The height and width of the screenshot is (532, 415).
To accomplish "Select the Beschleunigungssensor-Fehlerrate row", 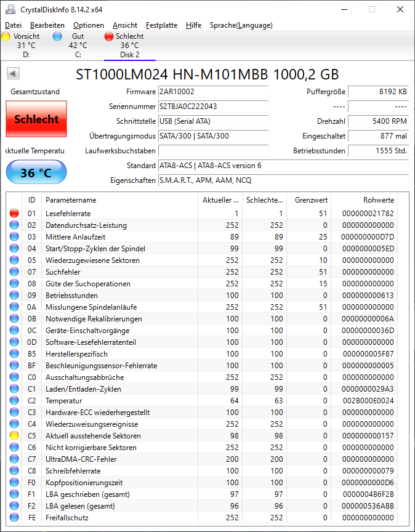I will (202, 365).
